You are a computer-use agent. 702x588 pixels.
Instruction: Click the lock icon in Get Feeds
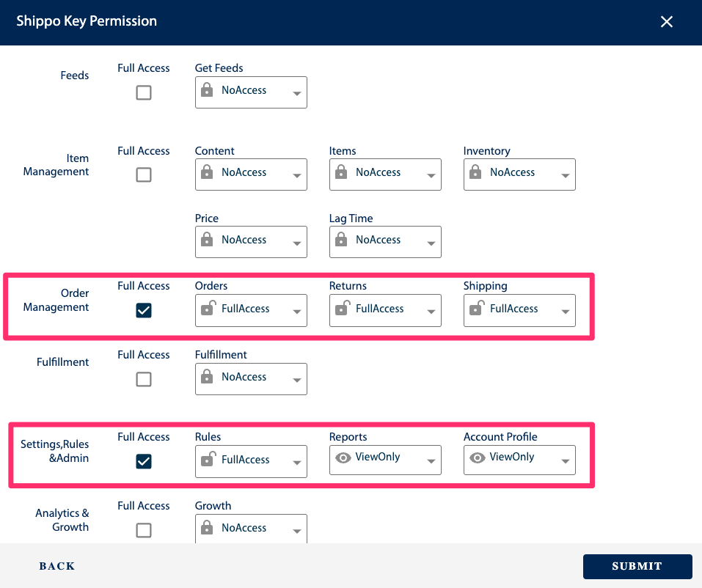coord(208,91)
